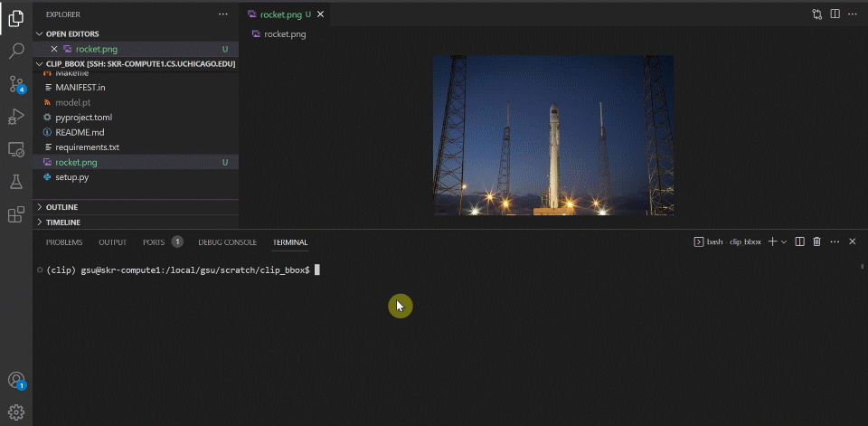Open new terminal launch profile dropdown arrow
868x426 pixels.
(x=784, y=242)
